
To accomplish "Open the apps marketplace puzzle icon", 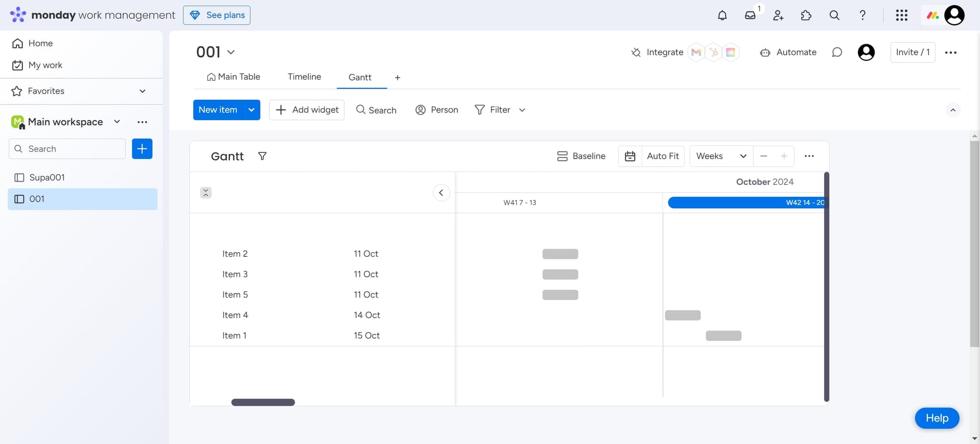I will pos(806,15).
